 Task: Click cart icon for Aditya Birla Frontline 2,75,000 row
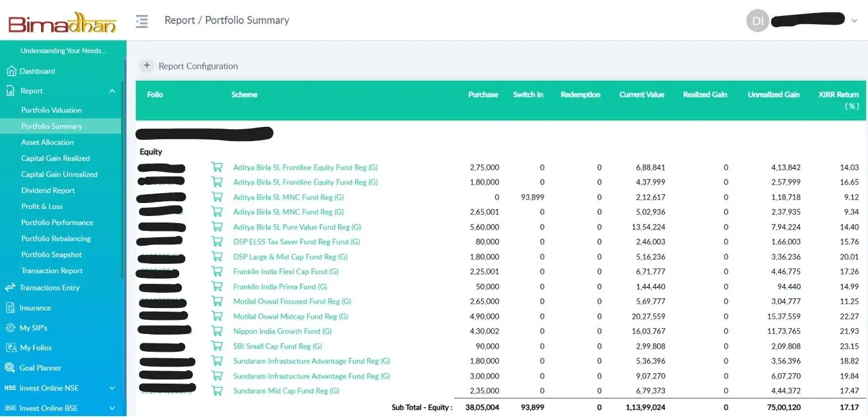(217, 167)
